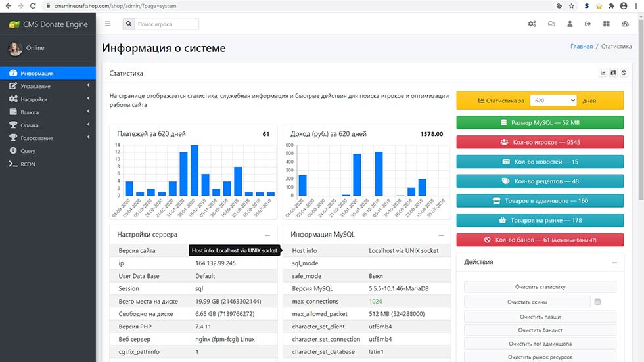Click the logout arrow icon in top bar
The image size is (644, 362).
pos(588,24)
